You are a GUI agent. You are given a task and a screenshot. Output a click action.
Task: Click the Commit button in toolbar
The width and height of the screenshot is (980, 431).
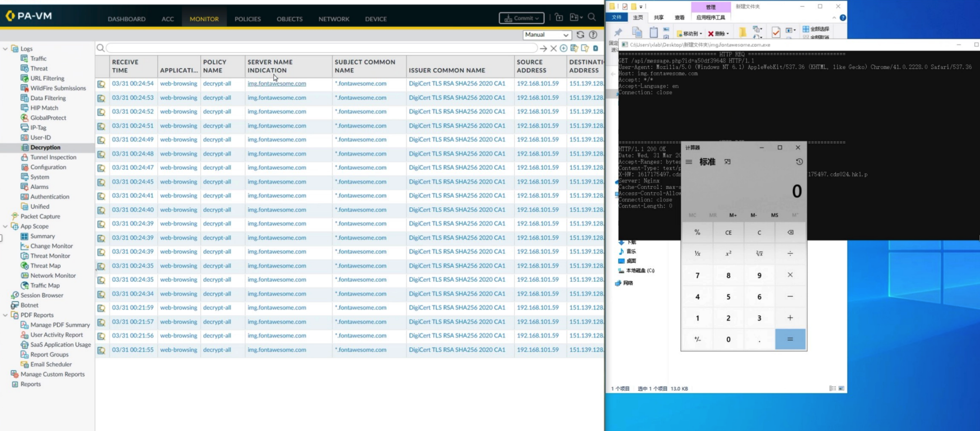[x=521, y=18]
